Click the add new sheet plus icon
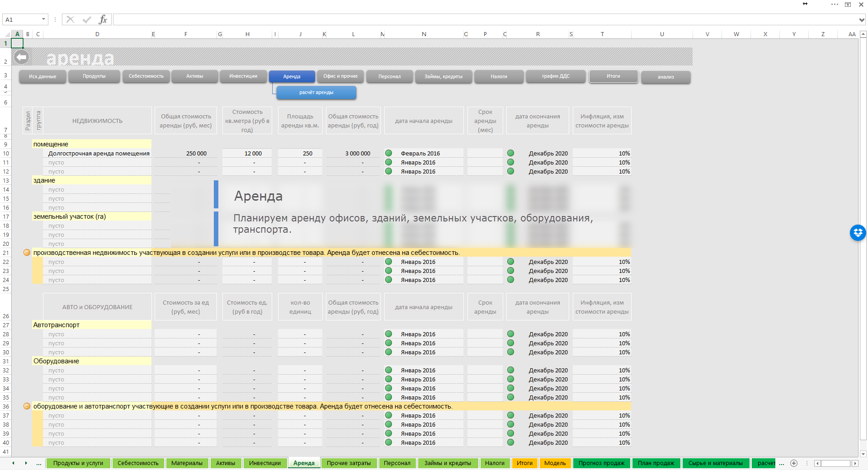The height and width of the screenshot is (470, 868). coord(794,463)
